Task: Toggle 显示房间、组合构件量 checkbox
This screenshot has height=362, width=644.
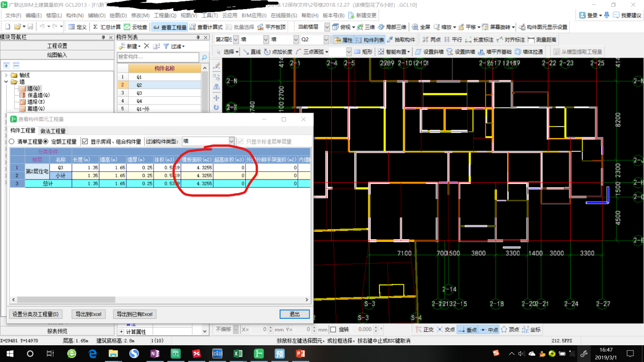Action: coord(85,142)
